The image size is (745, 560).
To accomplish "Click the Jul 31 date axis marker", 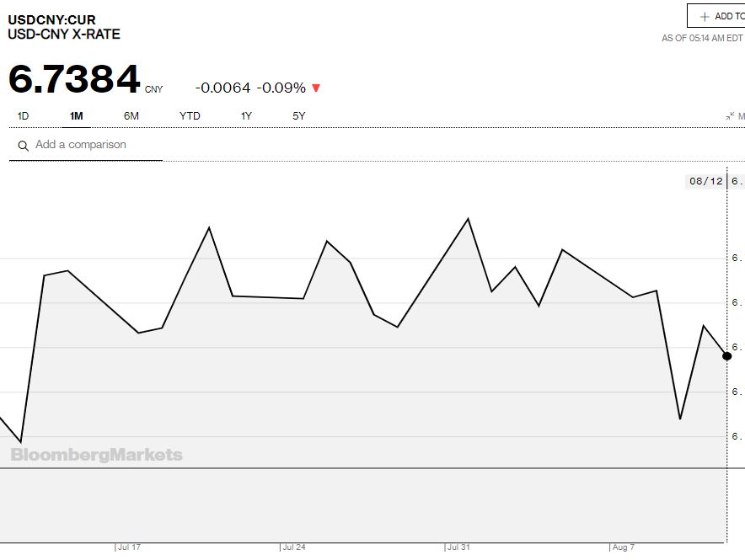I will (x=458, y=547).
